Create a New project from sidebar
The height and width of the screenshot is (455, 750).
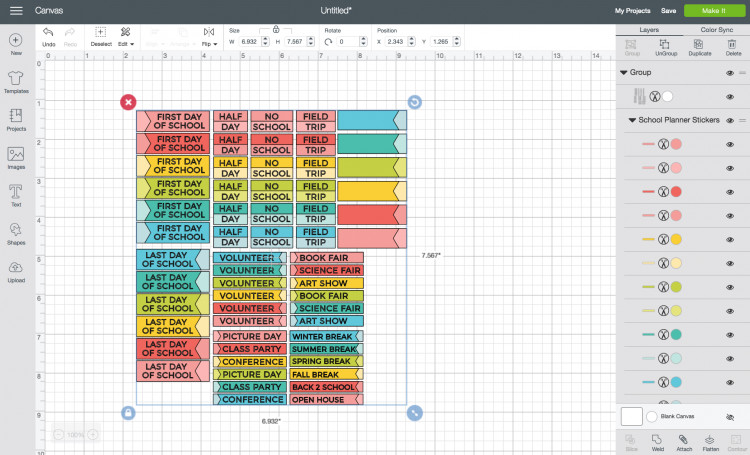(x=16, y=44)
